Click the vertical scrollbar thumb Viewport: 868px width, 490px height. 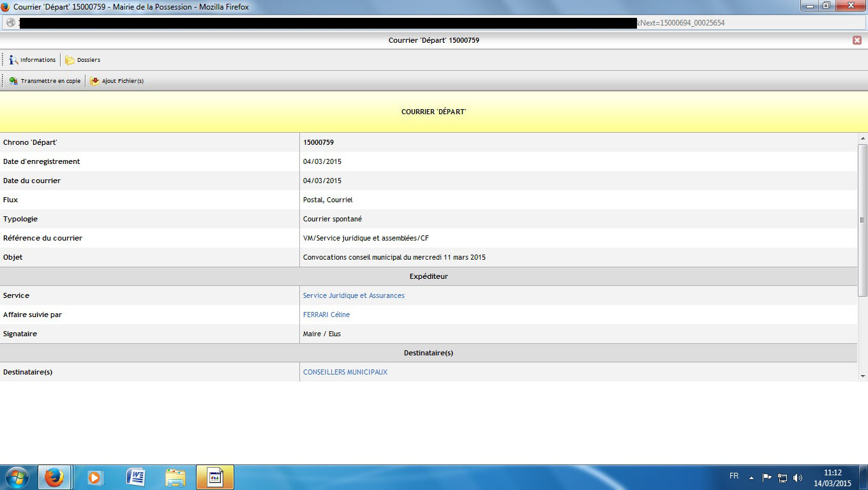(863, 219)
